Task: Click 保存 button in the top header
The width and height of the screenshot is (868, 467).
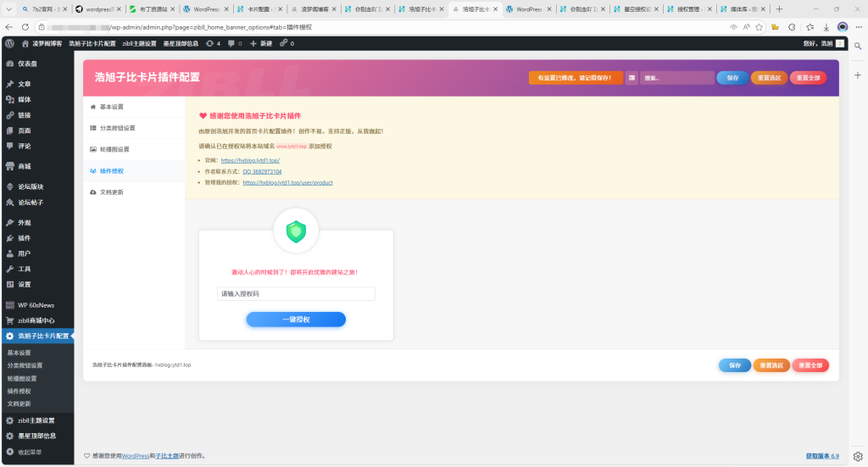Action: pos(732,78)
